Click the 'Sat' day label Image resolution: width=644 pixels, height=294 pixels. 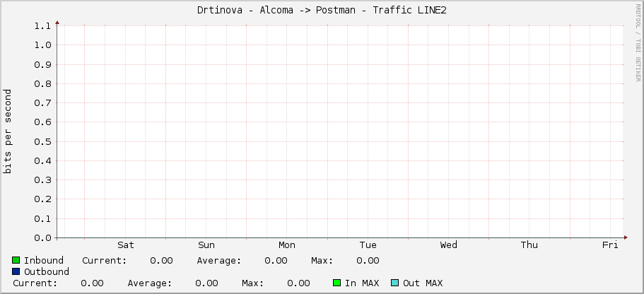(126, 245)
